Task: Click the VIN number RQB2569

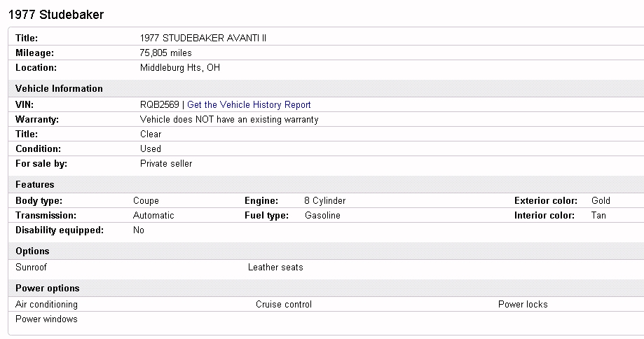Action: [159, 105]
